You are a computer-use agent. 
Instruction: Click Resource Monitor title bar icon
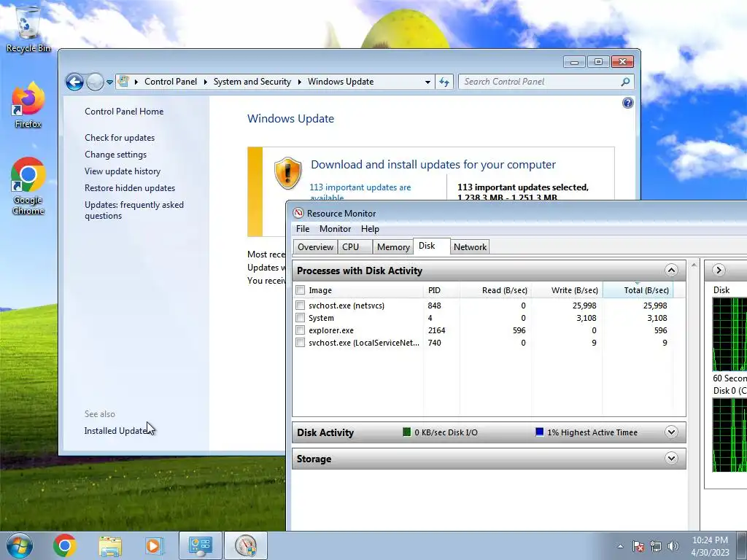pos(298,213)
